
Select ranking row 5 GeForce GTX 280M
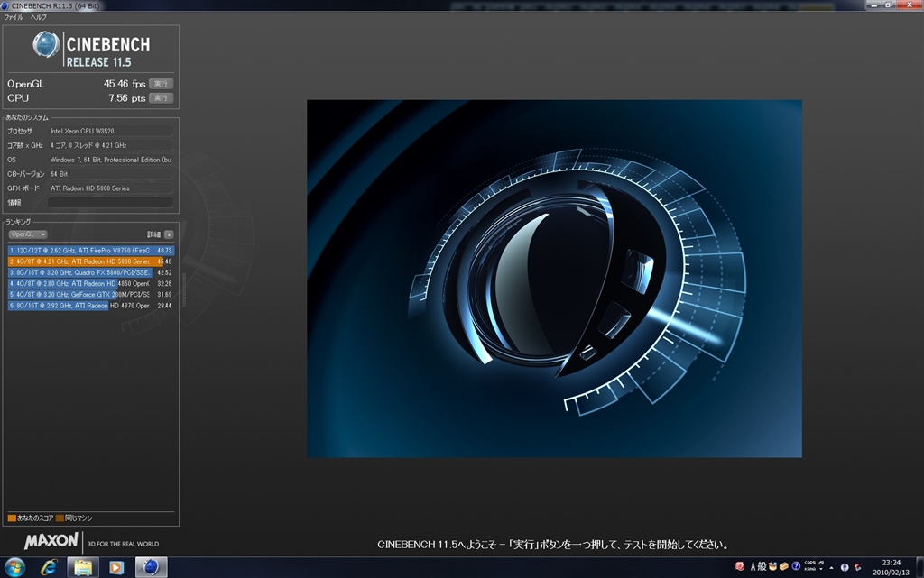91,294
